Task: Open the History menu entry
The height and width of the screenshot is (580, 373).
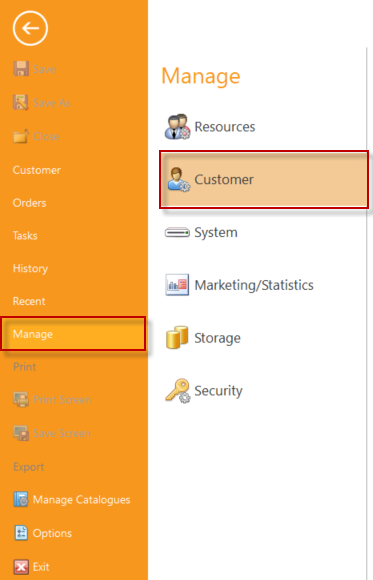Action: [x=30, y=269]
